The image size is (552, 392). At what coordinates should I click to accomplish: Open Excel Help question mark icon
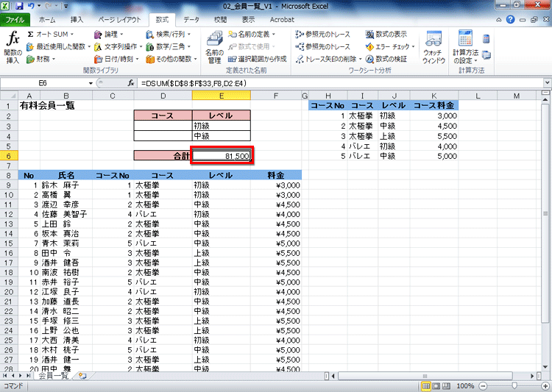510,20
